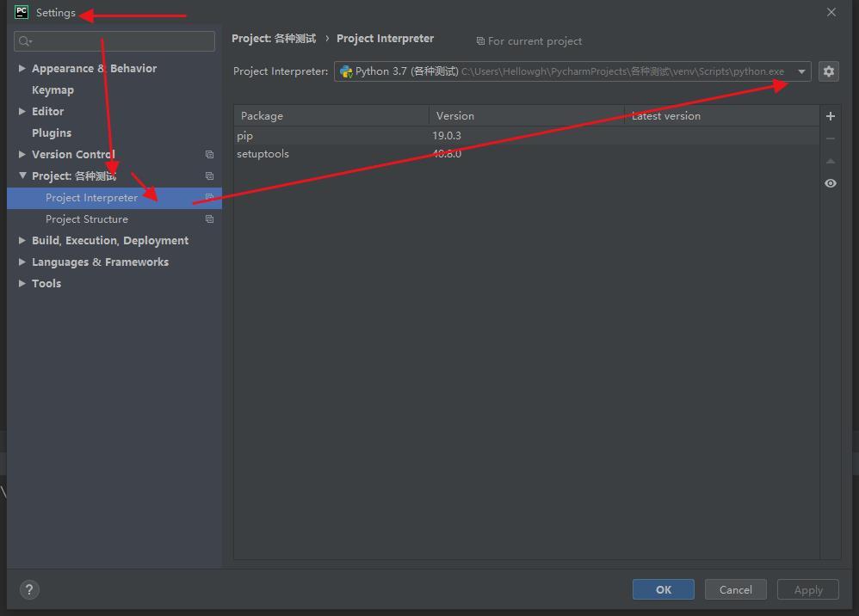This screenshot has height=616, width=859.
Task: Expand Build, Execution, Deployment section
Action: click(x=22, y=240)
